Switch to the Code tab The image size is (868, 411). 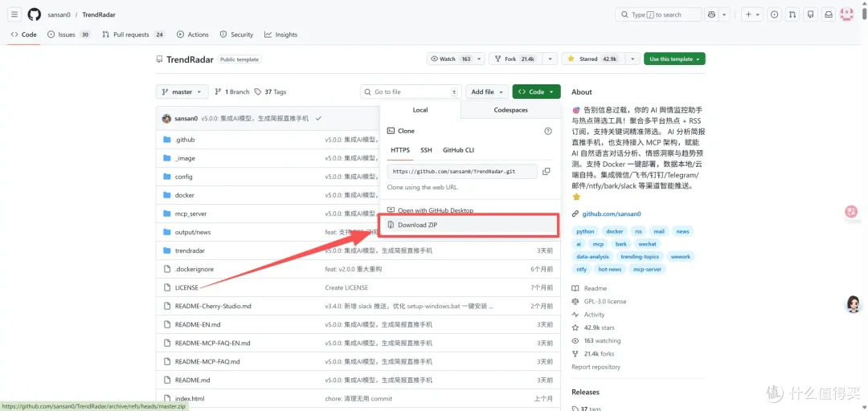[24, 35]
